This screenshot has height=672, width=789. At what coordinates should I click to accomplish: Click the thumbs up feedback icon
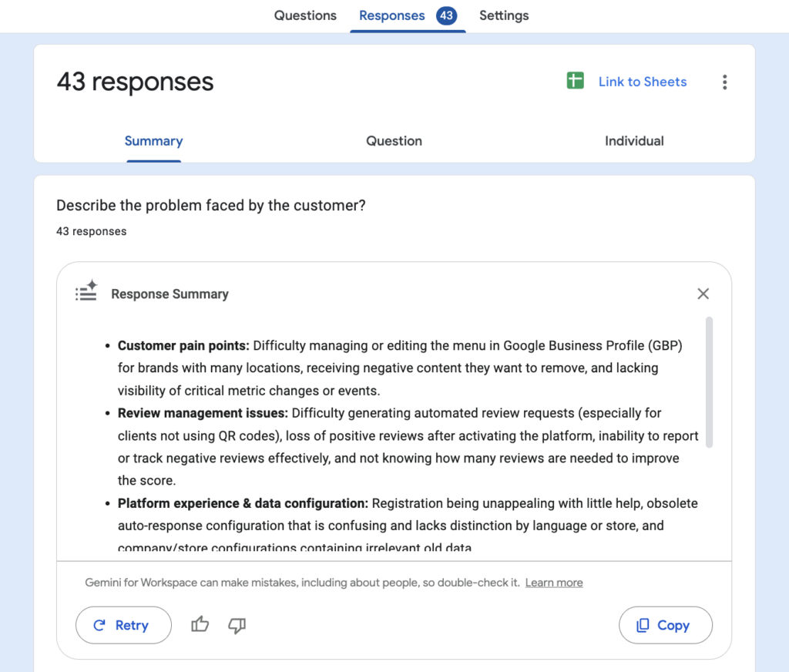pos(200,625)
